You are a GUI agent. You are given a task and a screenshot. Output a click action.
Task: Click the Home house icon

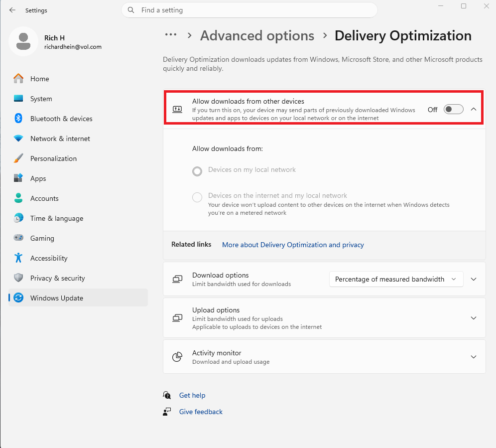tap(18, 79)
